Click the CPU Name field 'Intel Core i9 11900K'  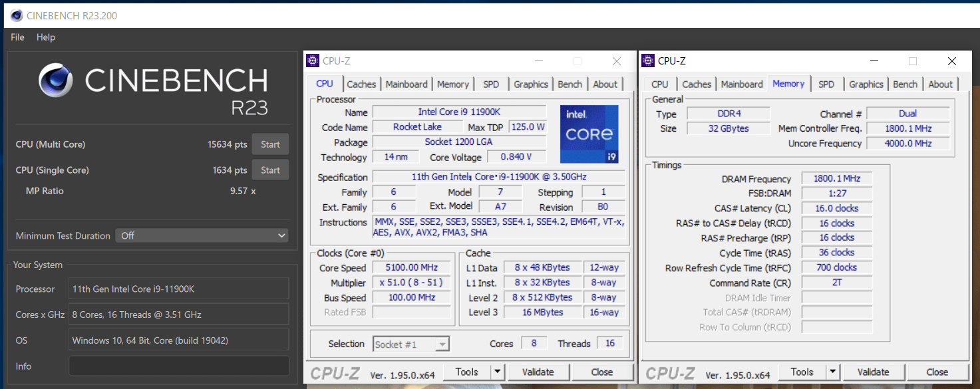pos(459,112)
